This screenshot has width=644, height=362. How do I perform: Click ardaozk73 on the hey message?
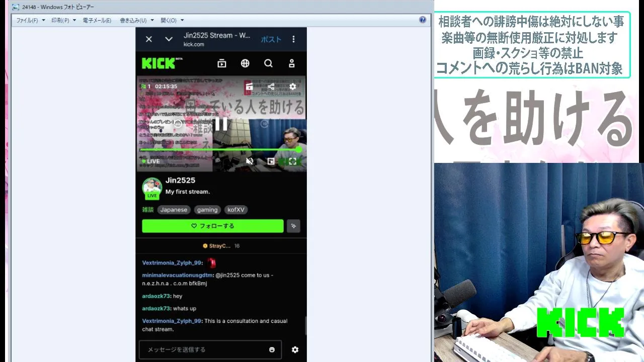pyautogui.click(x=156, y=296)
